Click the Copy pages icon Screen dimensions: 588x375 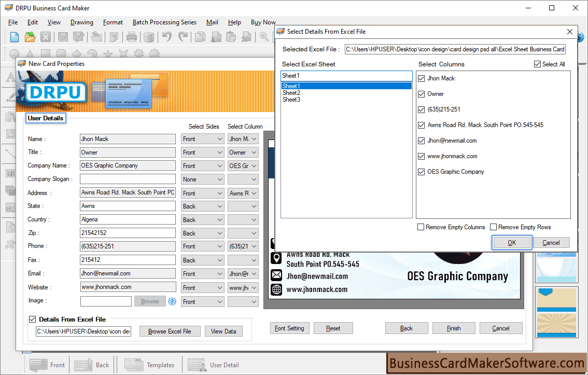pos(200,37)
